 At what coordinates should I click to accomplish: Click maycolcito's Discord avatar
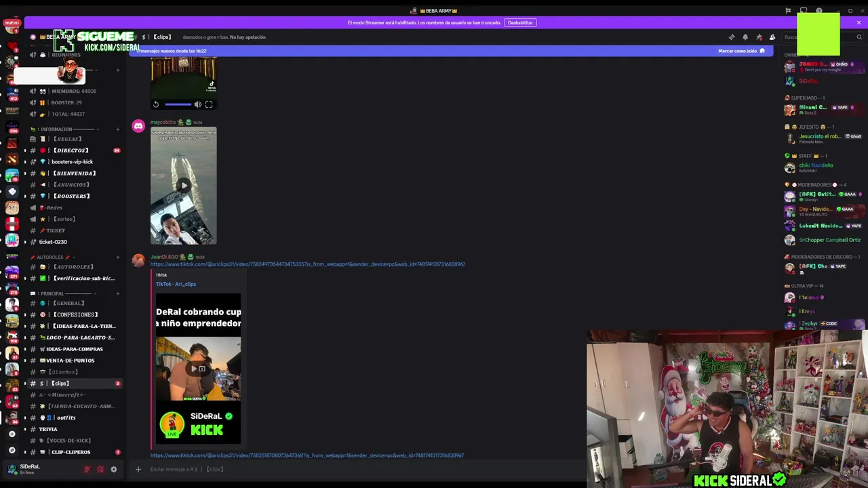pos(138,126)
